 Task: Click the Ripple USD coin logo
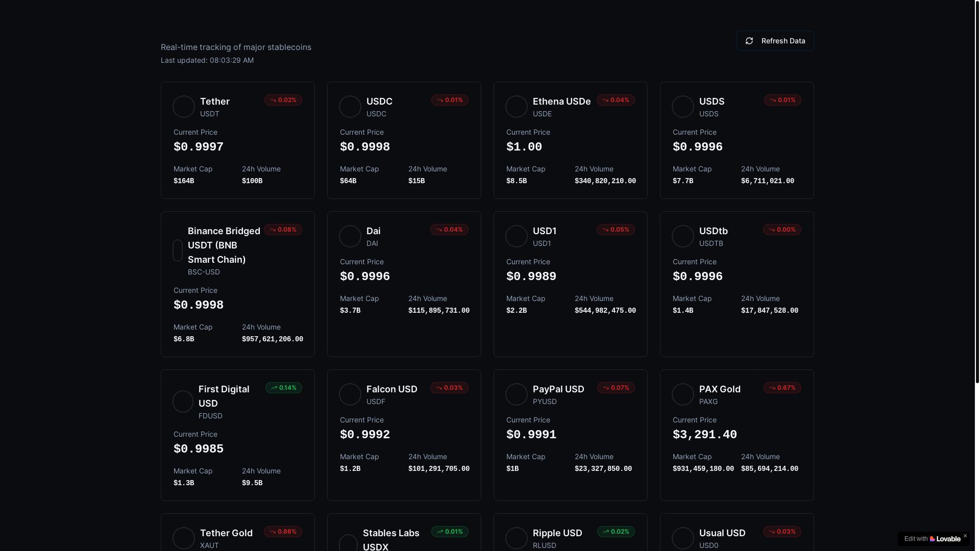pos(517,538)
